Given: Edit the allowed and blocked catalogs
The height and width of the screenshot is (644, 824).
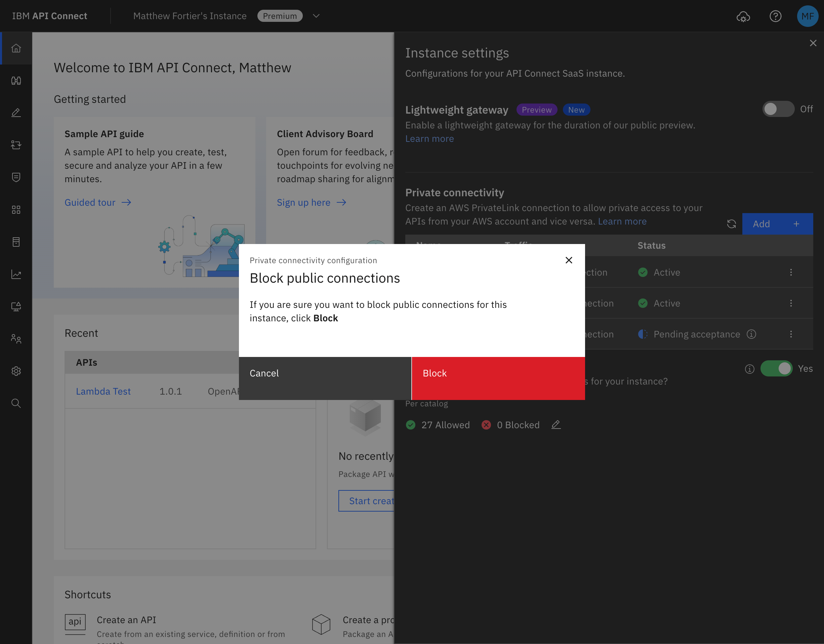Looking at the screenshot, I should point(556,425).
